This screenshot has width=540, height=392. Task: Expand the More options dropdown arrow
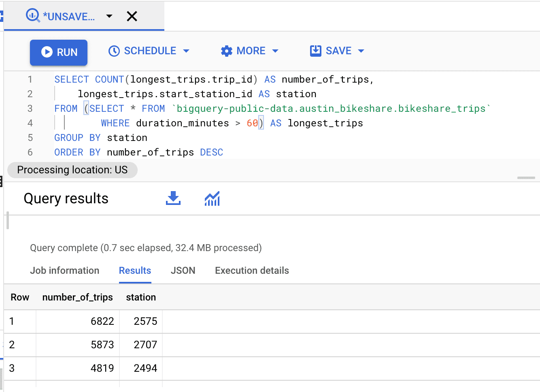click(275, 51)
